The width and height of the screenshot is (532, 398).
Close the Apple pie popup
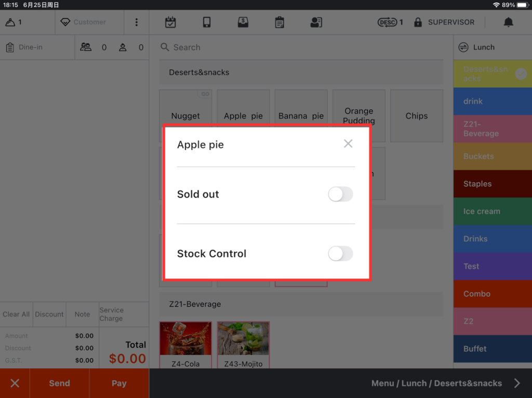pos(348,144)
